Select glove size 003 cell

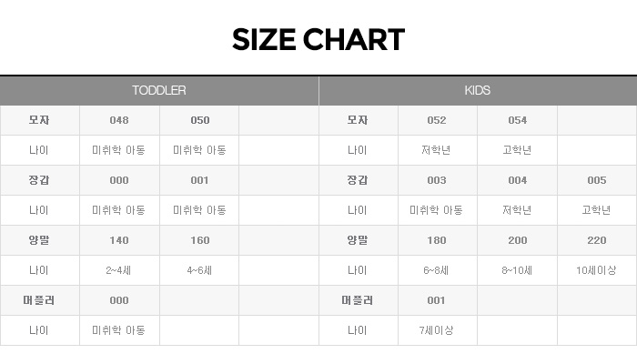437,180
